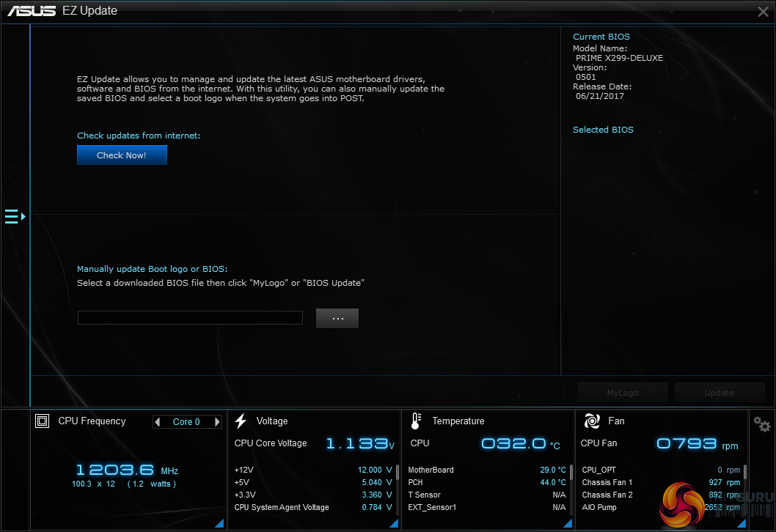The height and width of the screenshot is (532, 776).
Task: Click the Selected BIOS heading
Action: (603, 130)
